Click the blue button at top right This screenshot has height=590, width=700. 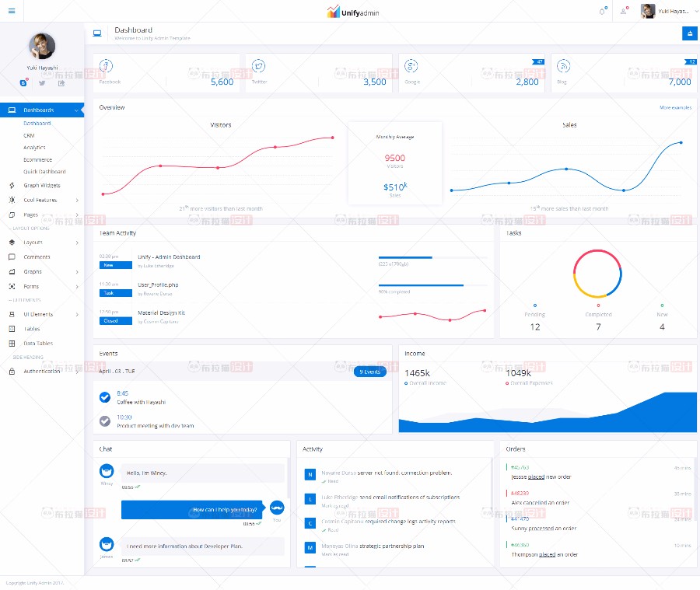[x=690, y=33]
